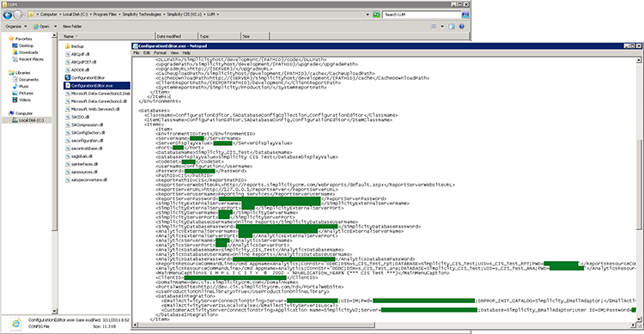Click the Explorer back navigation arrow

point(8,15)
